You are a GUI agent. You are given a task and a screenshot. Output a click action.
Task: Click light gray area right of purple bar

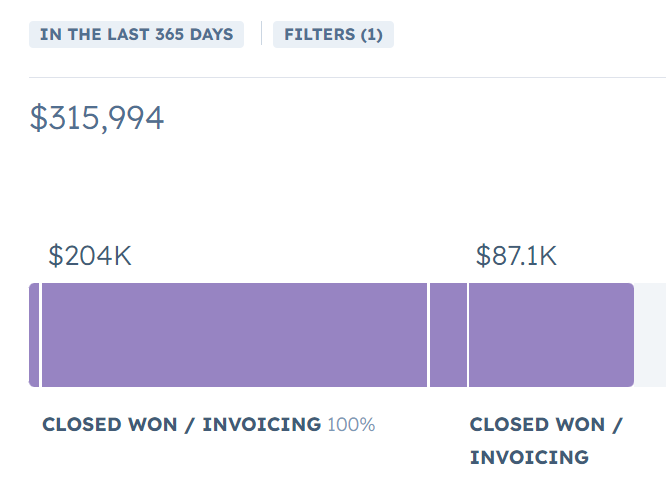(x=651, y=335)
